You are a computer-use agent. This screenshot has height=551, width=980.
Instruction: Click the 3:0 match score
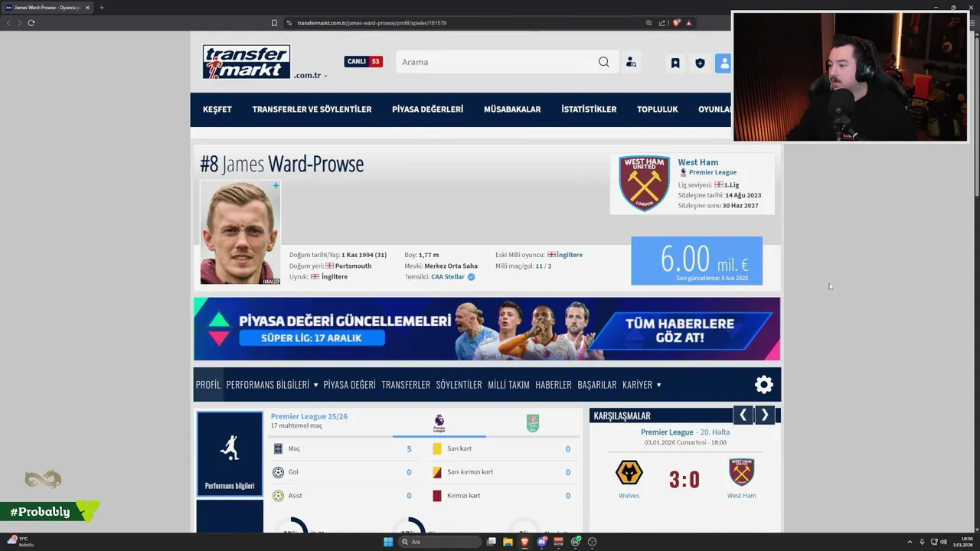(684, 479)
